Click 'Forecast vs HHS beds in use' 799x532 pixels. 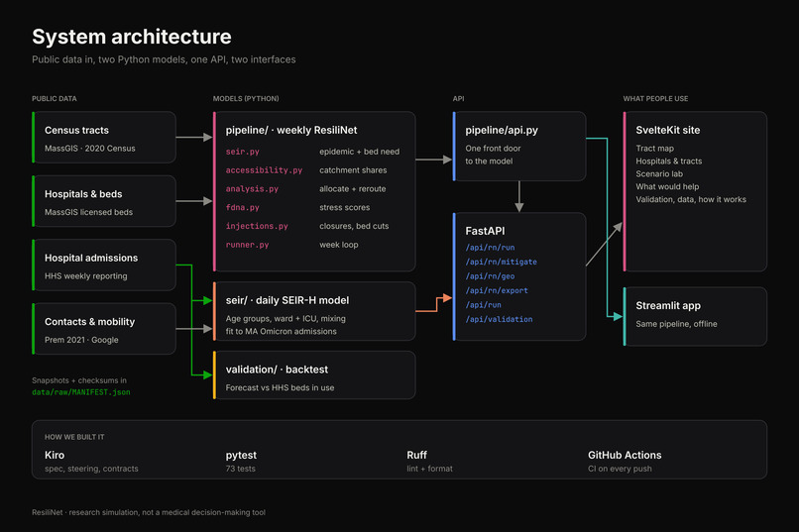pyautogui.click(x=280, y=388)
